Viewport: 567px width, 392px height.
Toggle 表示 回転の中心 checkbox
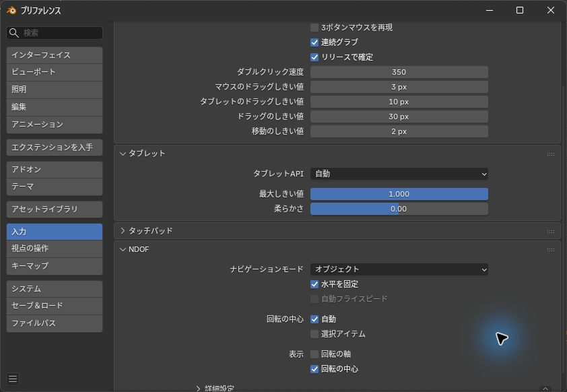pyautogui.click(x=314, y=369)
